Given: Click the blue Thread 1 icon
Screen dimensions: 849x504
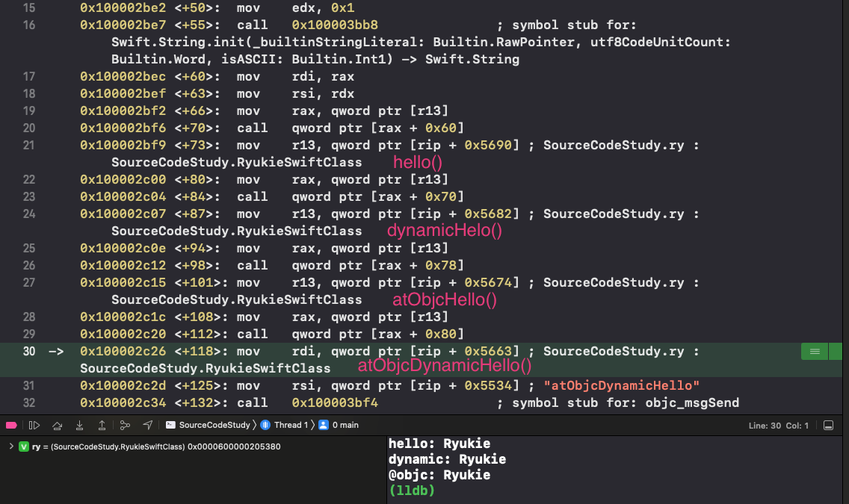Looking at the screenshot, I should [x=265, y=425].
